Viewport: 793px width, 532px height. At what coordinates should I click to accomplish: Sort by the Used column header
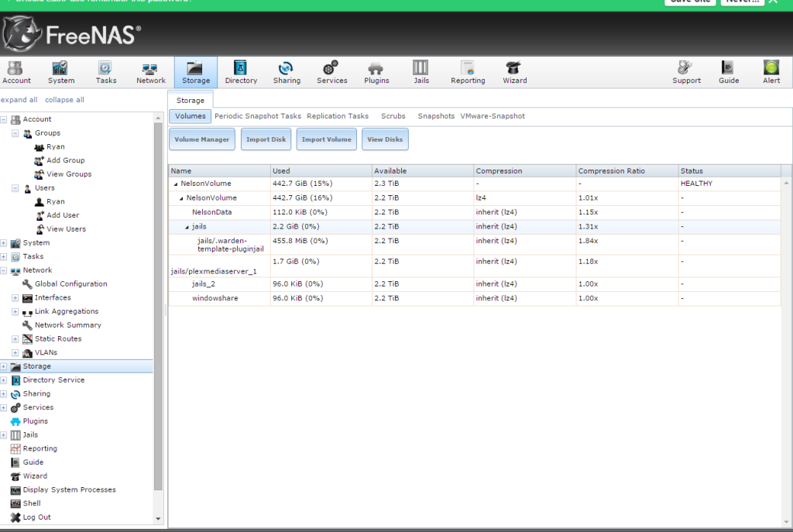point(321,171)
